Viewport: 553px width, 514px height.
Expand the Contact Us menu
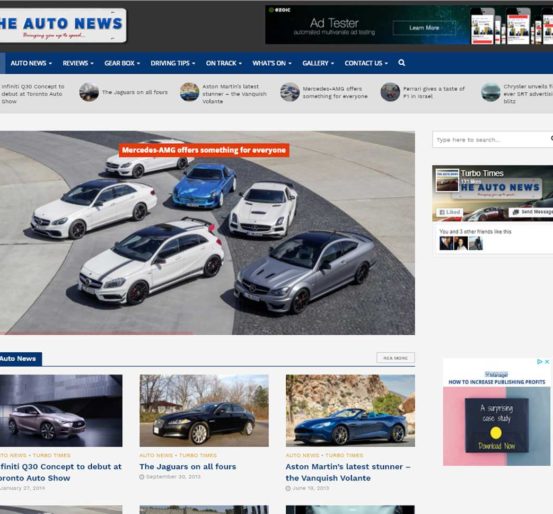click(366, 63)
